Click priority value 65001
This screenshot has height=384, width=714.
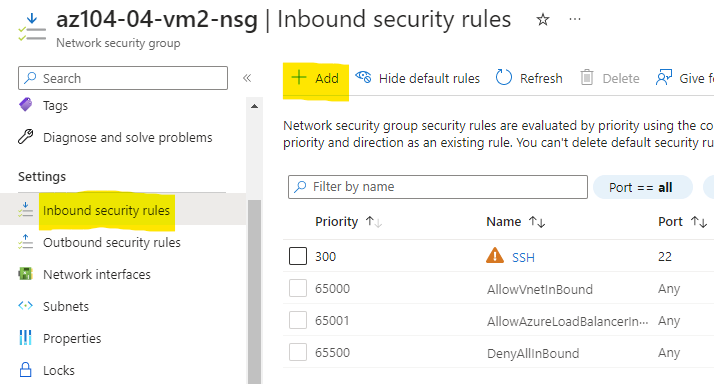coord(332,321)
